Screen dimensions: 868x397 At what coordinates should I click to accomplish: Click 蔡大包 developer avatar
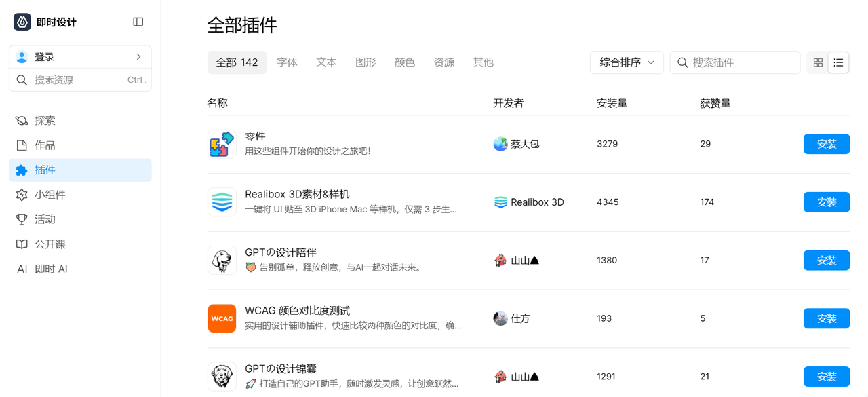(500, 144)
